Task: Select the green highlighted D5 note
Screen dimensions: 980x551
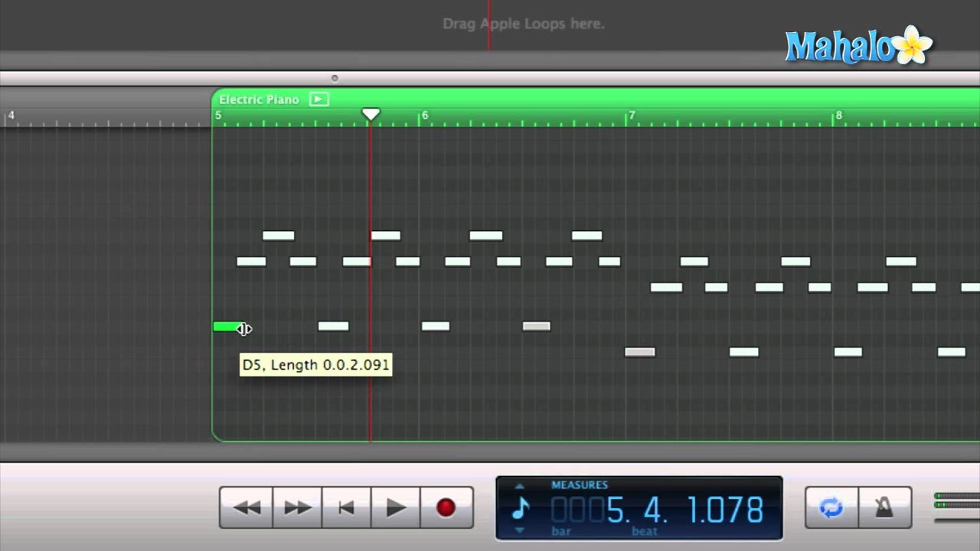Action: (x=227, y=327)
